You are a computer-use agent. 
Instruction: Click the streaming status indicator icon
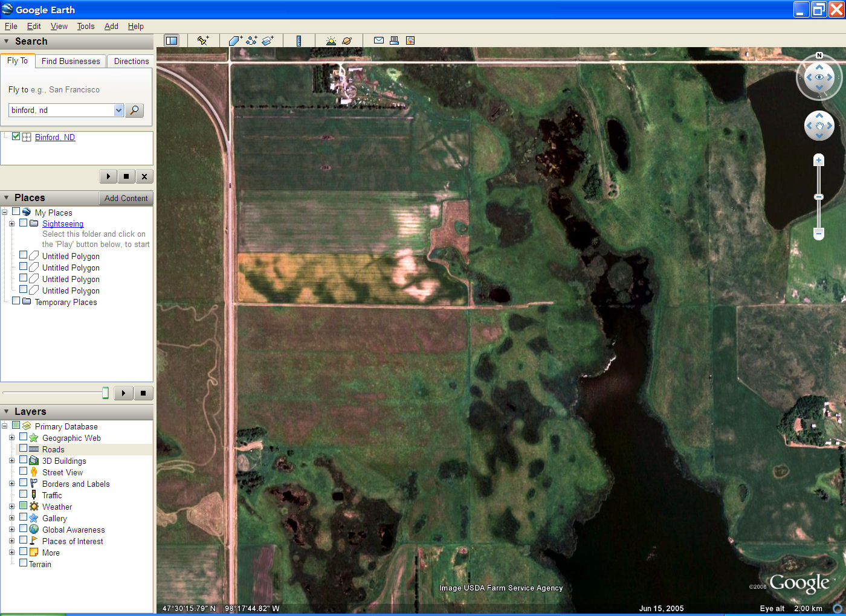pos(838,609)
